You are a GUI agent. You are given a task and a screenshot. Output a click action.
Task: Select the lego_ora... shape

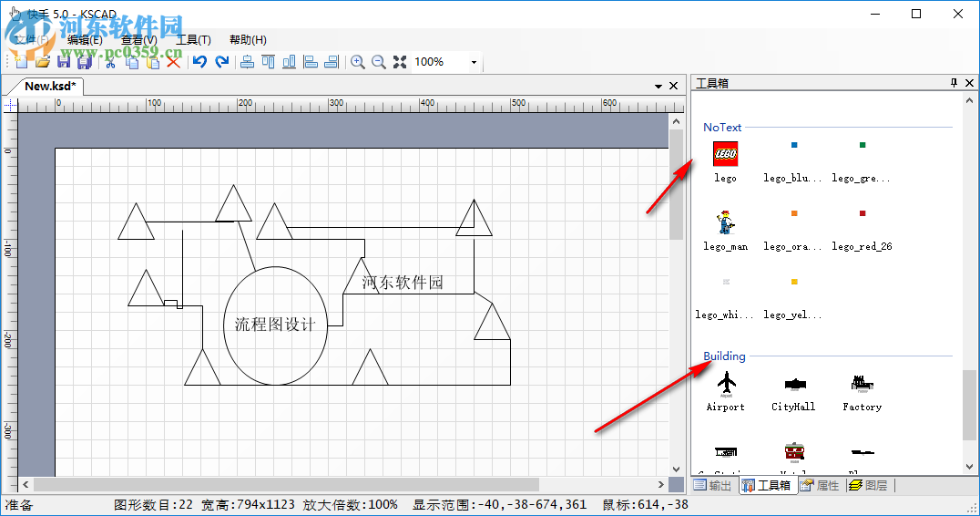793,230
